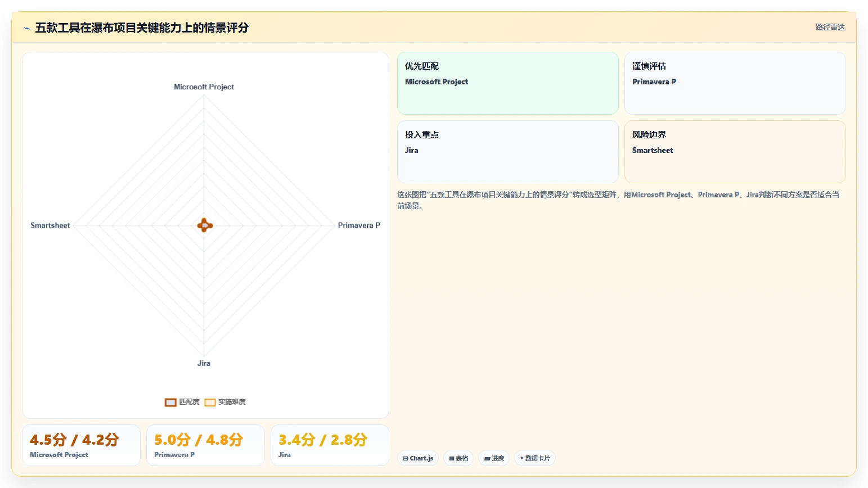This screenshot has height=488, width=868.
Task: Open the 投入重点 Jira card
Action: [x=507, y=152]
